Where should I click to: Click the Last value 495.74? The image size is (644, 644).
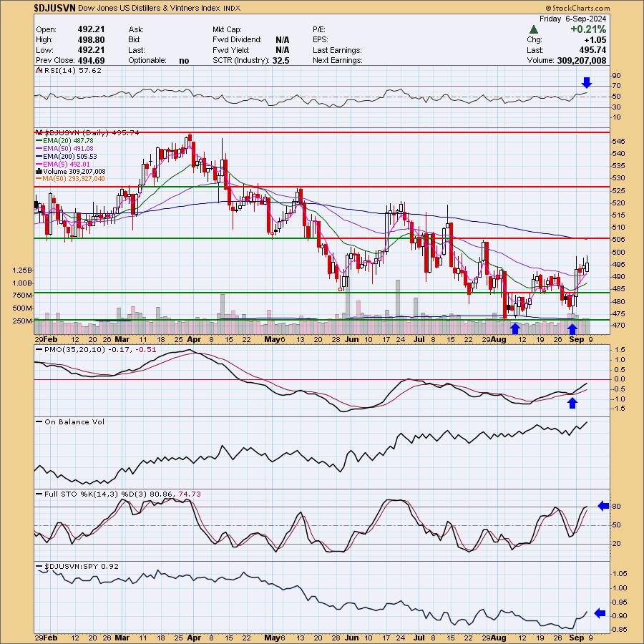pyautogui.click(x=592, y=50)
